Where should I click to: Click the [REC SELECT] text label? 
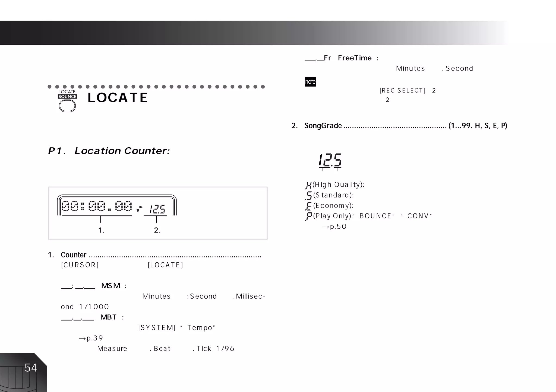coord(402,91)
